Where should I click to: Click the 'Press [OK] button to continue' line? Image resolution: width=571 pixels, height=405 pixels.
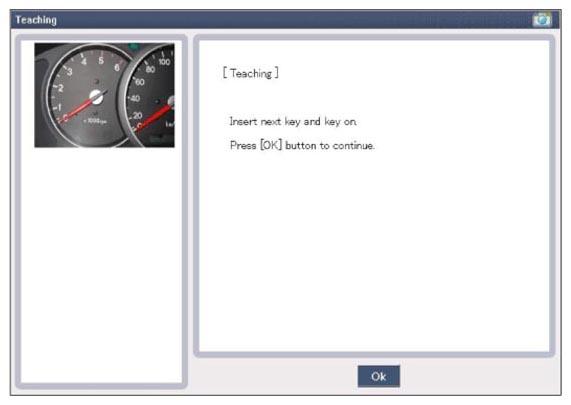pyautogui.click(x=302, y=145)
